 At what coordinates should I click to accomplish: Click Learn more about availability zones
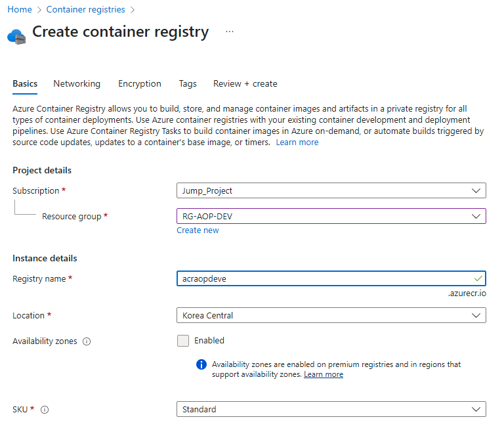coord(324,374)
